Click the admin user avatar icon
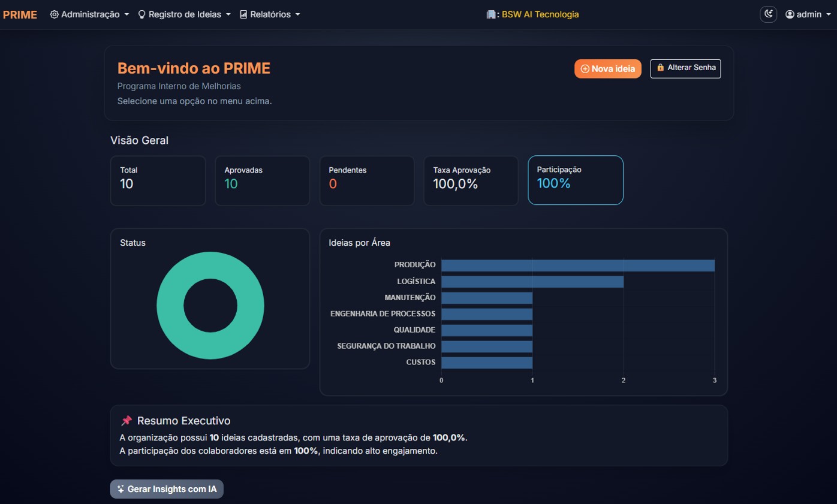 [x=790, y=14]
